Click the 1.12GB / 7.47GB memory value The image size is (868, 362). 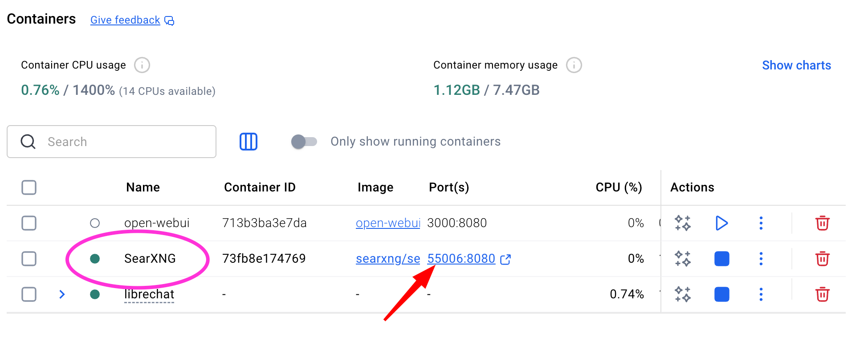pos(486,90)
